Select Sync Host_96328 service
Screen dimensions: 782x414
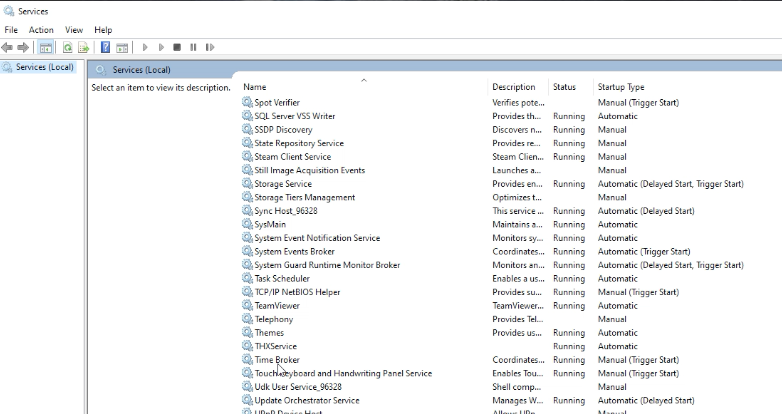click(286, 211)
